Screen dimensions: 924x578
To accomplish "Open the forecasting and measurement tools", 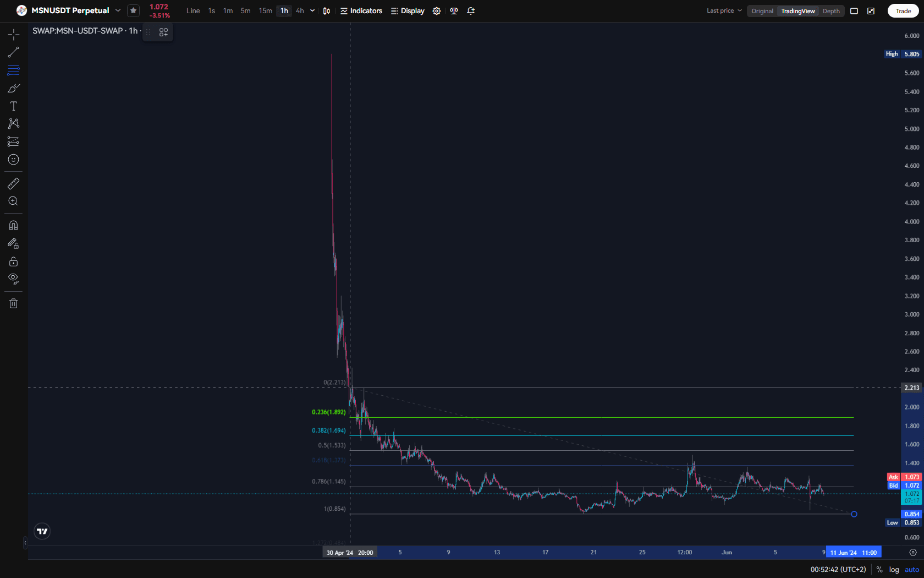I will pyautogui.click(x=14, y=141).
